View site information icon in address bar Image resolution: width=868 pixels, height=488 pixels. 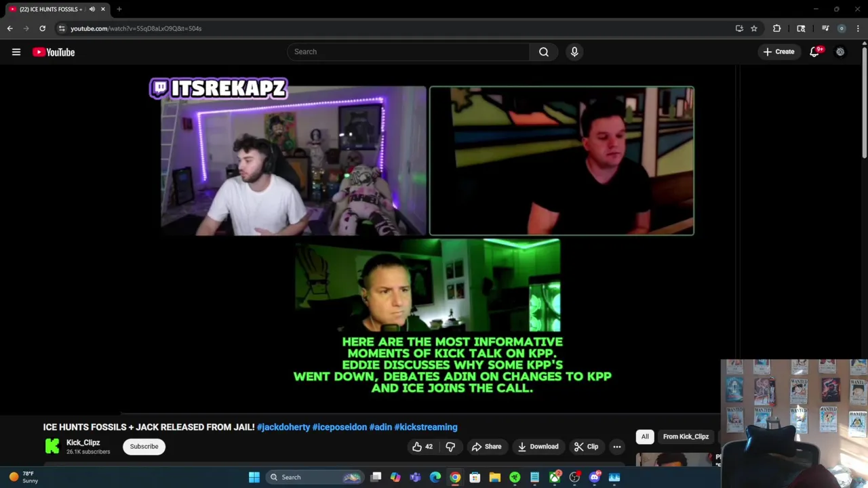62,28
